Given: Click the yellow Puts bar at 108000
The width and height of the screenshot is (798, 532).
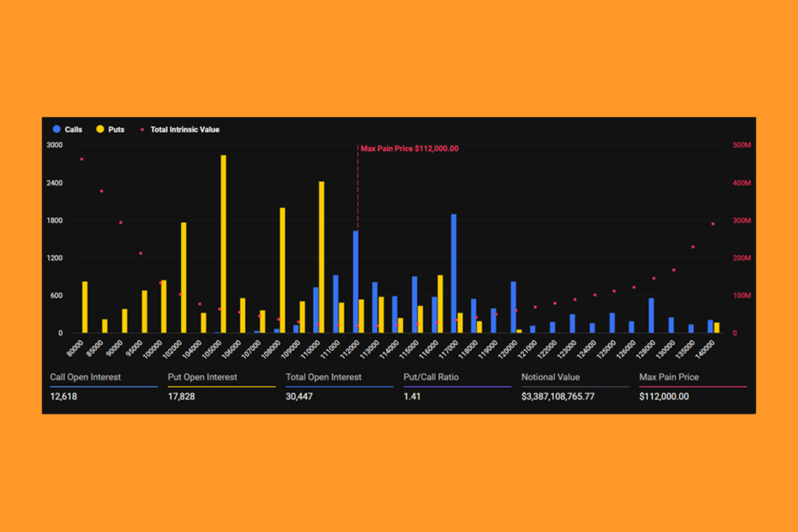Looking at the screenshot, I should (282, 270).
